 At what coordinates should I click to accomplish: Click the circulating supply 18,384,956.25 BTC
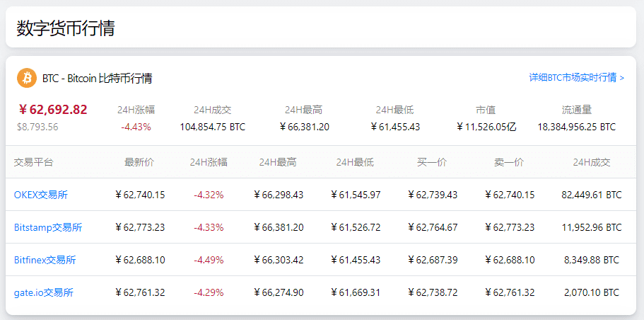click(x=577, y=127)
